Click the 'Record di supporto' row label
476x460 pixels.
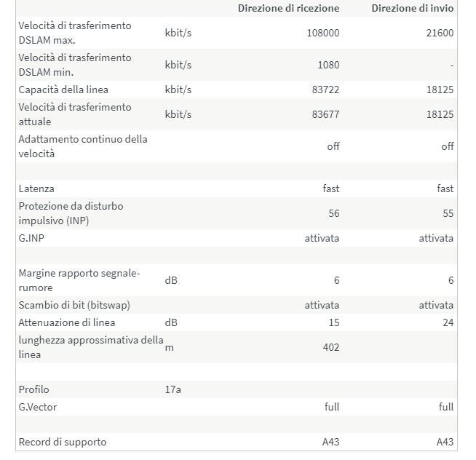(x=62, y=442)
